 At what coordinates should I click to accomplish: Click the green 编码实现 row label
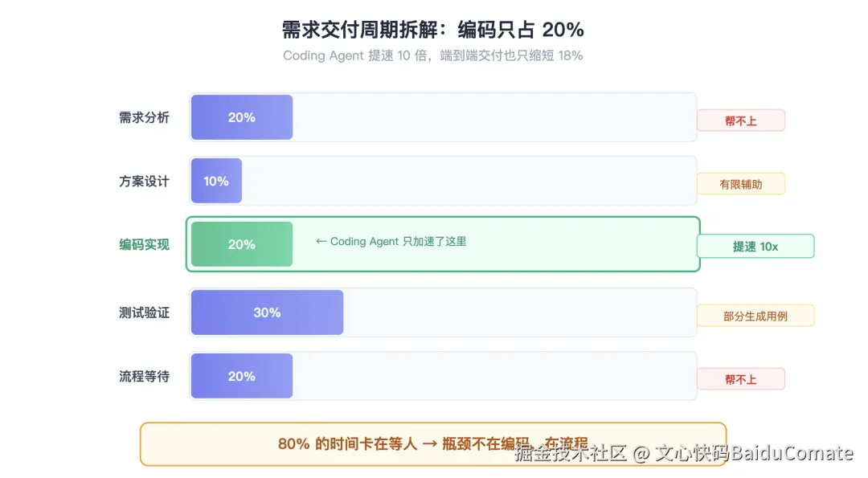click(x=144, y=244)
